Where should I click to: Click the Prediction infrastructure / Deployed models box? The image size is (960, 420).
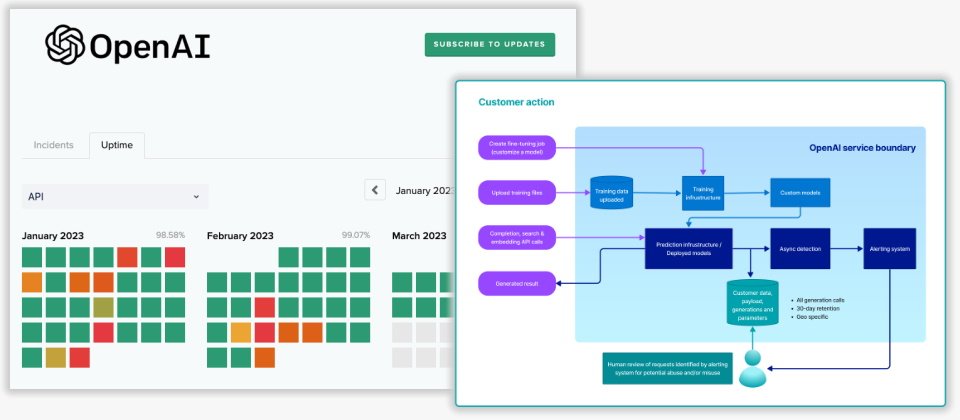tap(689, 249)
